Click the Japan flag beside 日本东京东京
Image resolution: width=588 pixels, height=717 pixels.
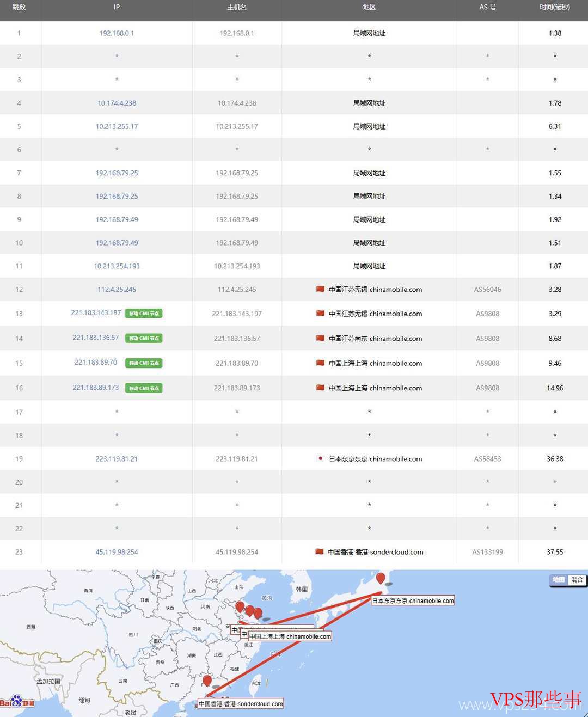click(x=321, y=458)
